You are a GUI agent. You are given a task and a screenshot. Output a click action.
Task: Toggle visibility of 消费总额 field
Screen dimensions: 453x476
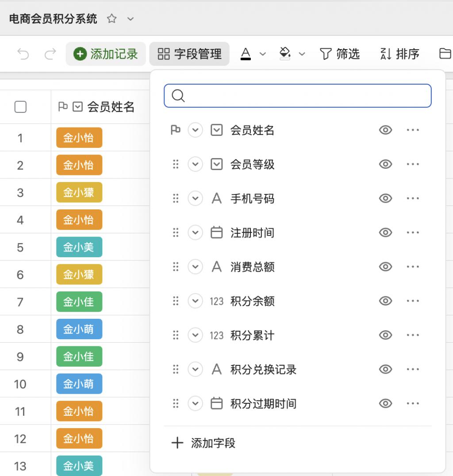[385, 267]
